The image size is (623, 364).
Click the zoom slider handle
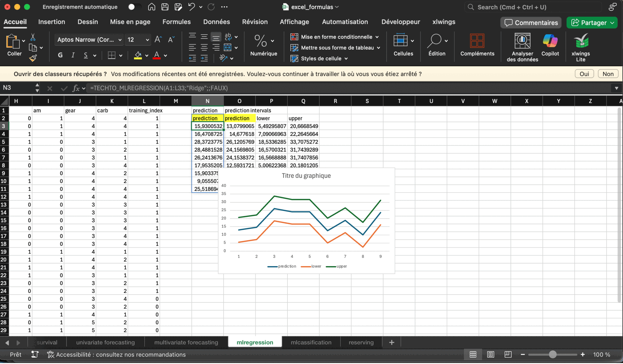tap(553, 355)
